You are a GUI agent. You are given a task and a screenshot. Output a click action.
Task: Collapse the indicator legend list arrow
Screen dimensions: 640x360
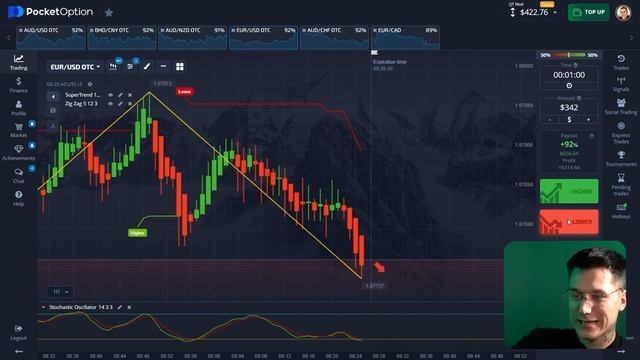(53, 96)
